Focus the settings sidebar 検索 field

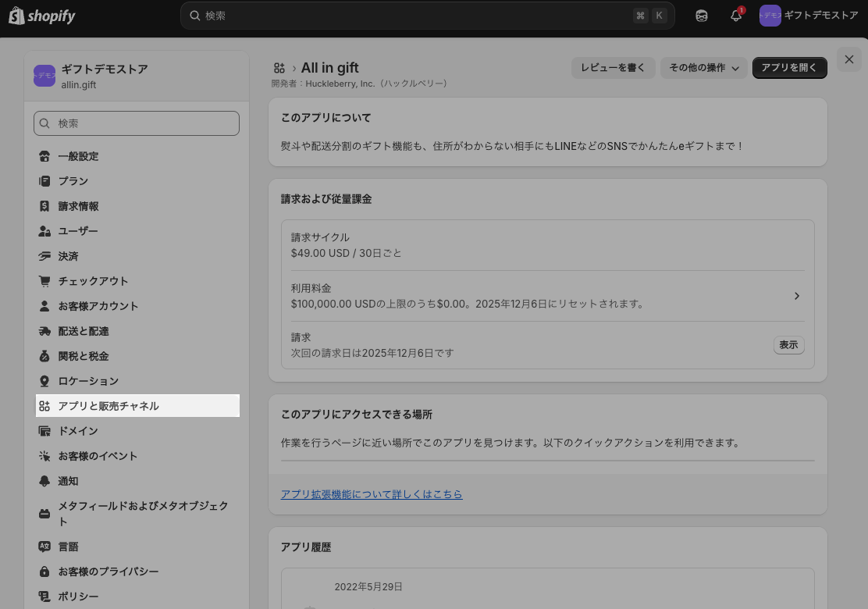(x=137, y=123)
